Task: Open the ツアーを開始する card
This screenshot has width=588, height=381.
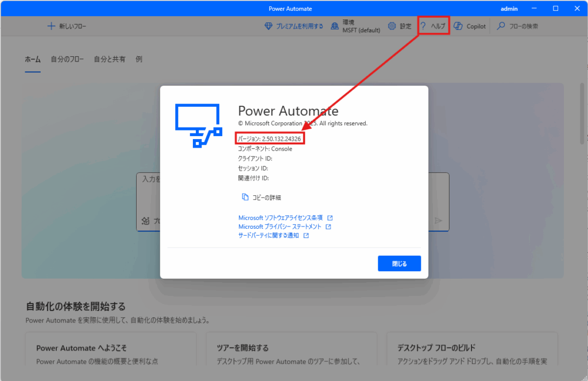Action: tap(291, 349)
